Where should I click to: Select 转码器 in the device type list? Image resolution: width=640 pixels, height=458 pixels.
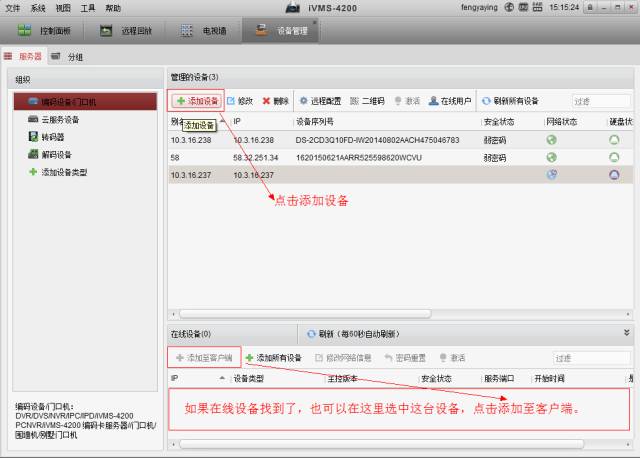[x=52, y=137]
